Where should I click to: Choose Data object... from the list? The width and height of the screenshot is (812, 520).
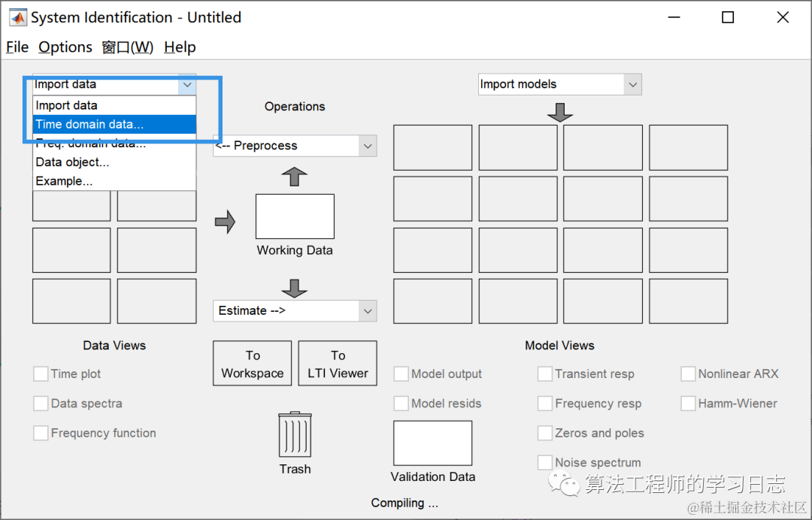pyautogui.click(x=114, y=162)
